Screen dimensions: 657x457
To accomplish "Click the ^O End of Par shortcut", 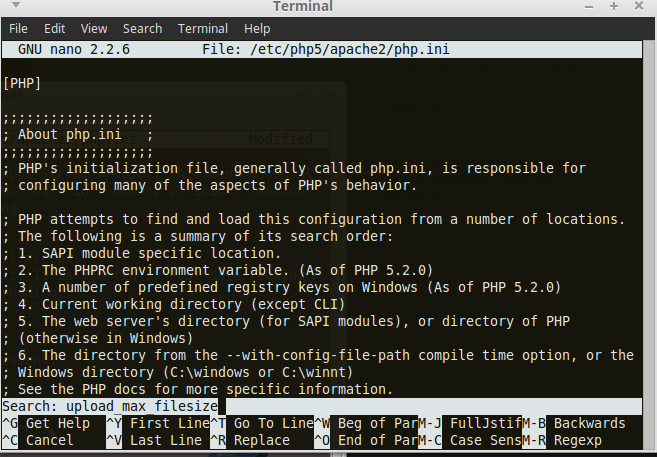I will pyautogui.click(x=365, y=441).
